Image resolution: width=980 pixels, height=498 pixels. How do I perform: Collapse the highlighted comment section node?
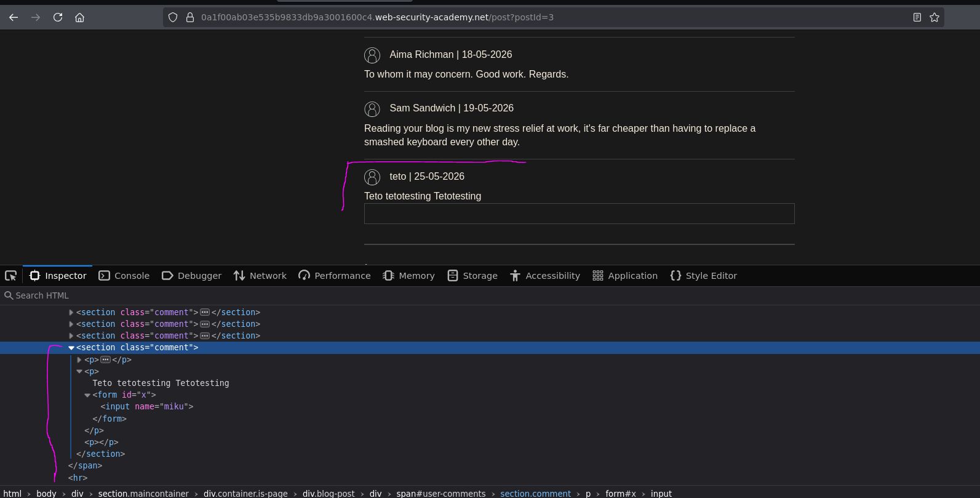click(x=71, y=348)
